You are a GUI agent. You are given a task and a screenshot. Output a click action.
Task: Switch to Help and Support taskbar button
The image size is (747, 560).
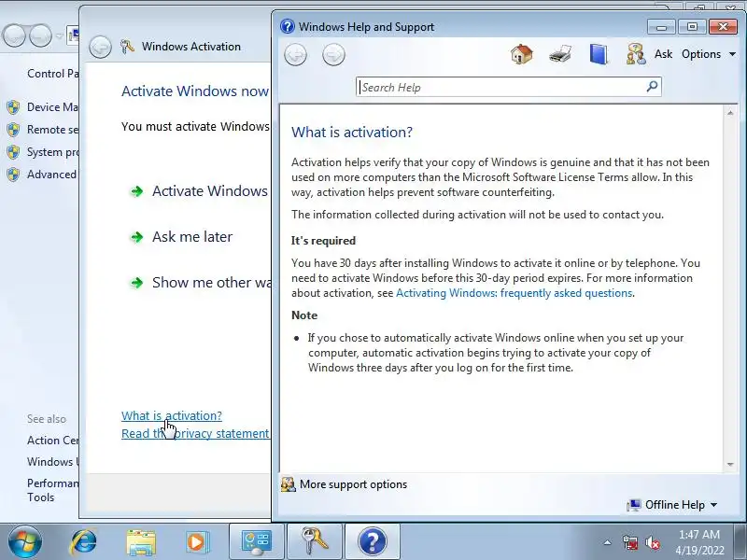click(373, 542)
